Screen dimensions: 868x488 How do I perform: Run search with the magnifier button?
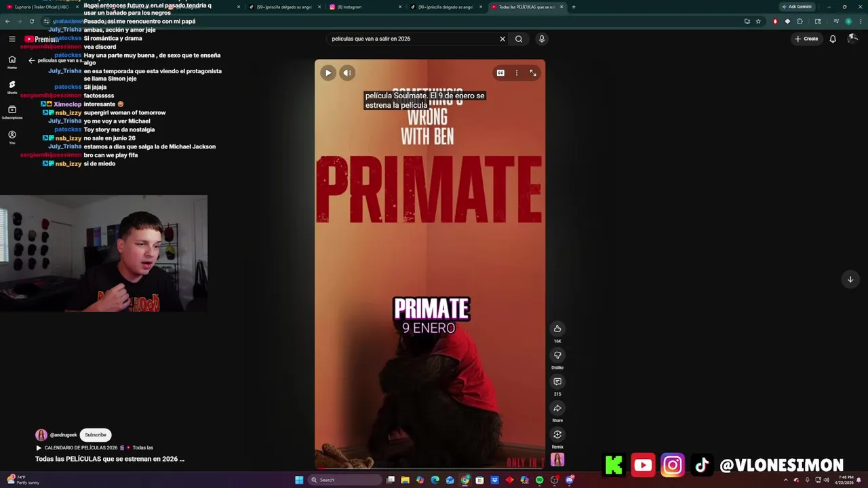[519, 39]
